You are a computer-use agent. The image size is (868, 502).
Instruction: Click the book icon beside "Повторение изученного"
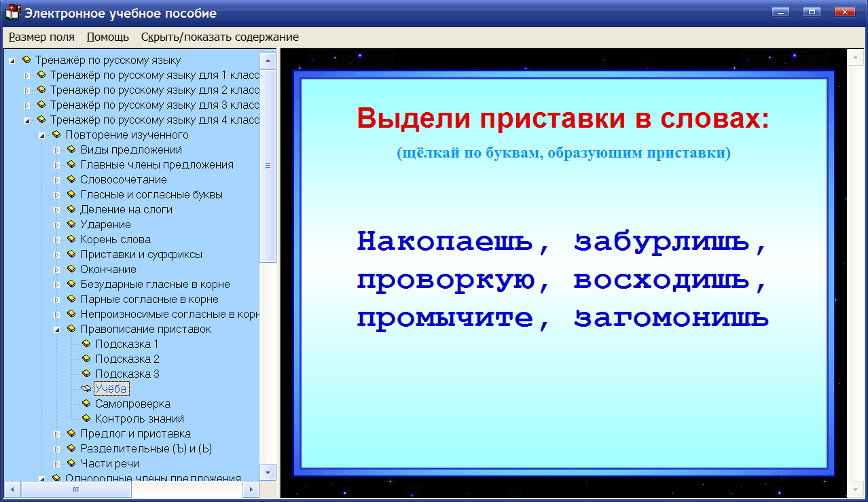tap(56, 134)
